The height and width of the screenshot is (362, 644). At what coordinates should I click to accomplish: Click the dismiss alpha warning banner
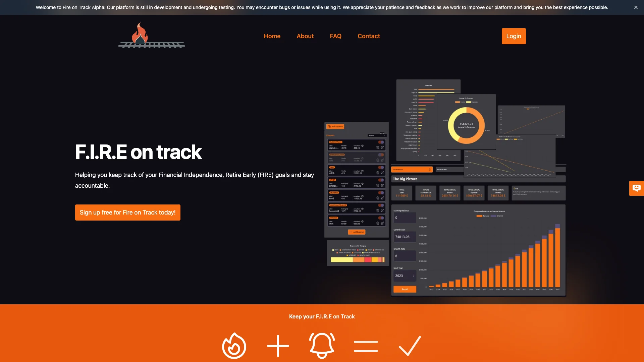click(636, 7)
